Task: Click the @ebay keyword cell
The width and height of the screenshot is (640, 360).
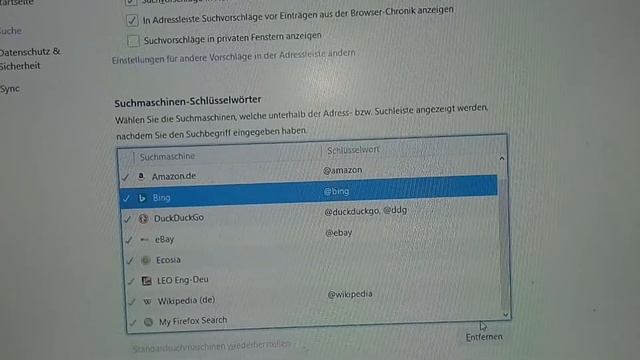Action: 339,233
